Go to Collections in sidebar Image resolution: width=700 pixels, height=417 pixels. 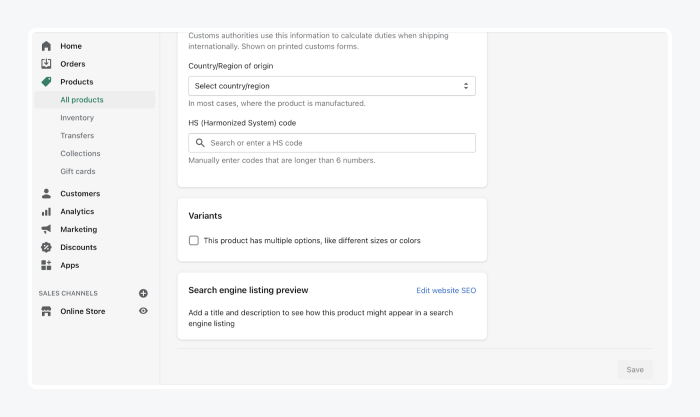pyautogui.click(x=80, y=154)
